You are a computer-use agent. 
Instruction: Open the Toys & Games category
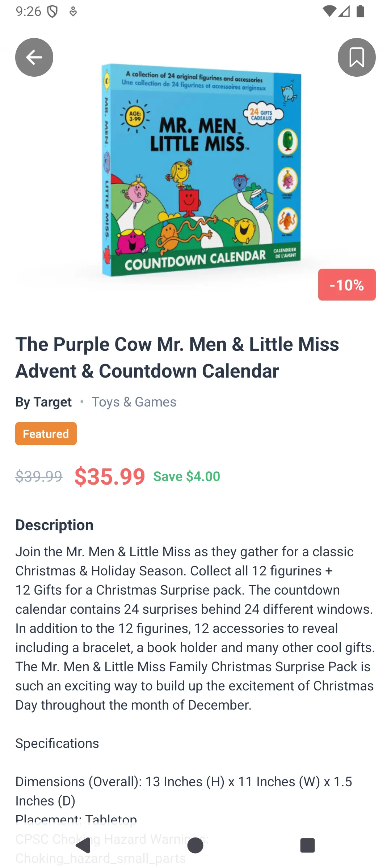[134, 402]
